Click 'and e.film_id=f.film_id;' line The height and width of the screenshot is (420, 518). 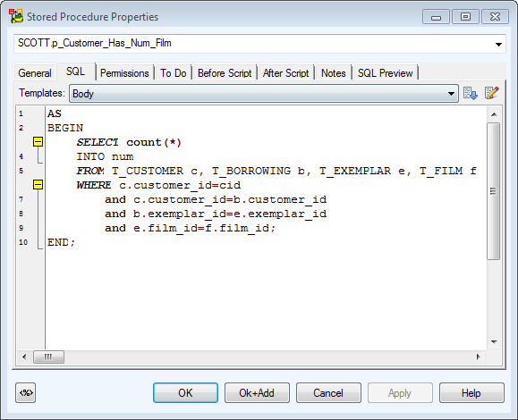(190, 228)
